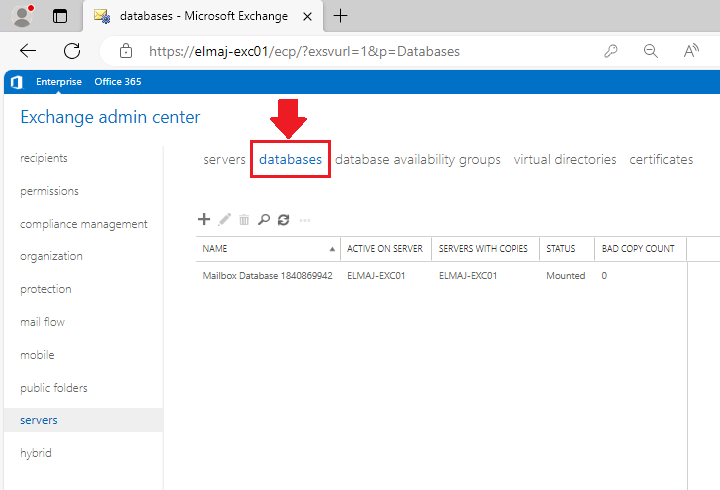Go to Office 365 in top bar
The image size is (720, 490).
pos(118,82)
